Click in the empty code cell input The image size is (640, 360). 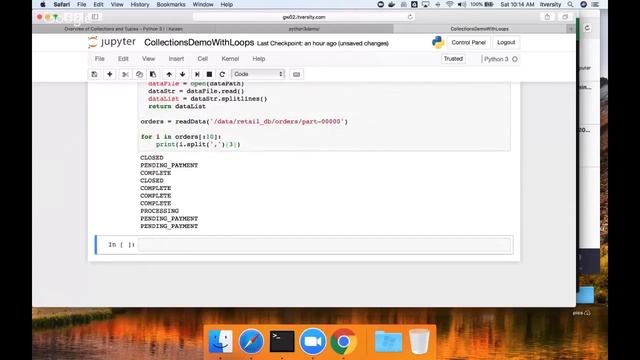tap(324, 245)
